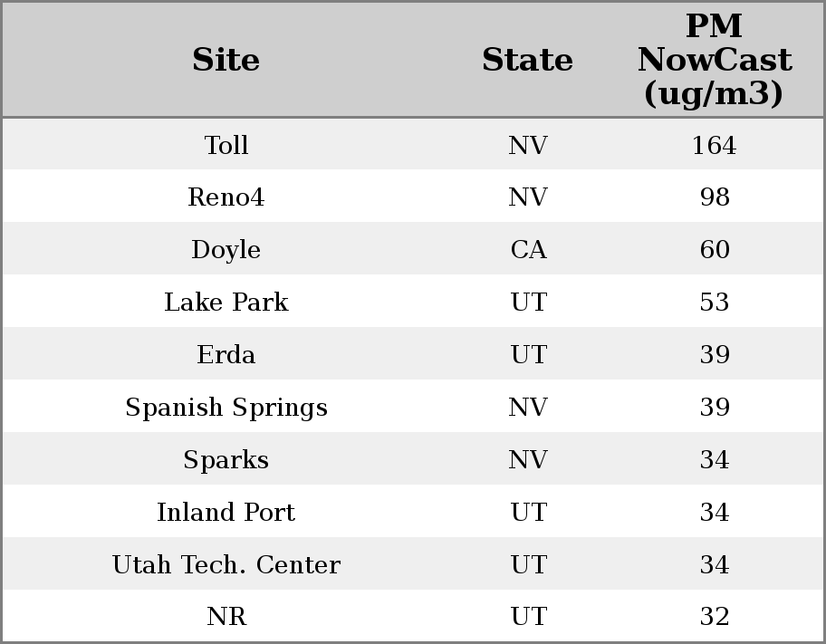Select the Toll site cell
Image resolution: width=826 pixels, height=644 pixels.
226,145
